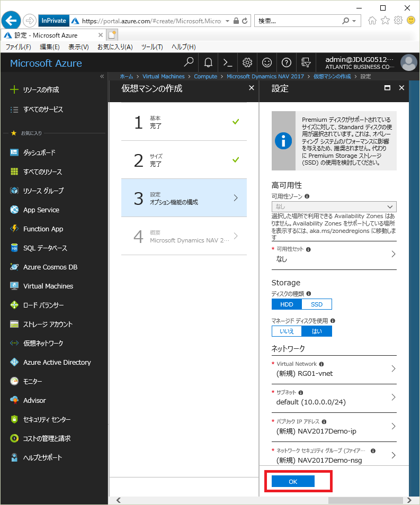The height and width of the screenshot is (505, 420).
Task: Click the horizontal scrollbar thumb at bottom
Action: [x=365, y=500]
